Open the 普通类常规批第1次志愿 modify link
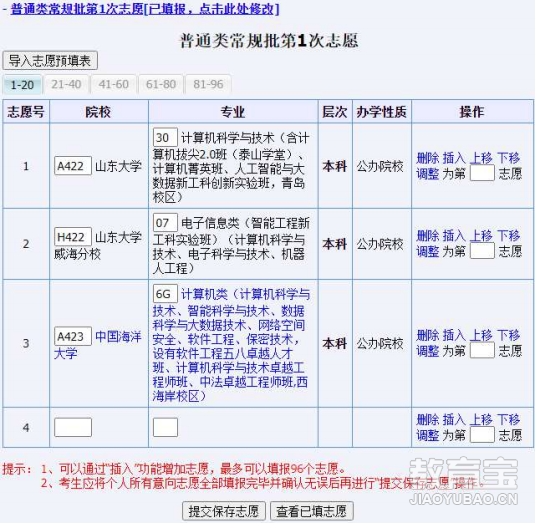 click(145, 9)
